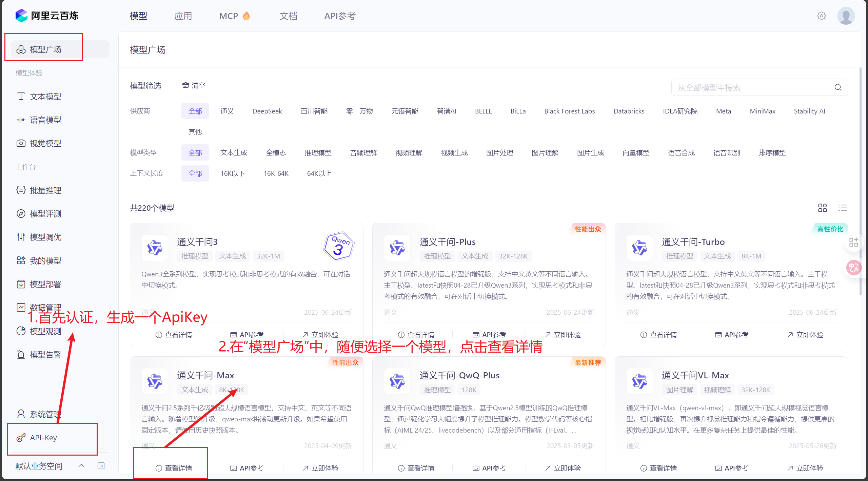
Task: Click the floating QR grid icon
Action: tap(853, 242)
